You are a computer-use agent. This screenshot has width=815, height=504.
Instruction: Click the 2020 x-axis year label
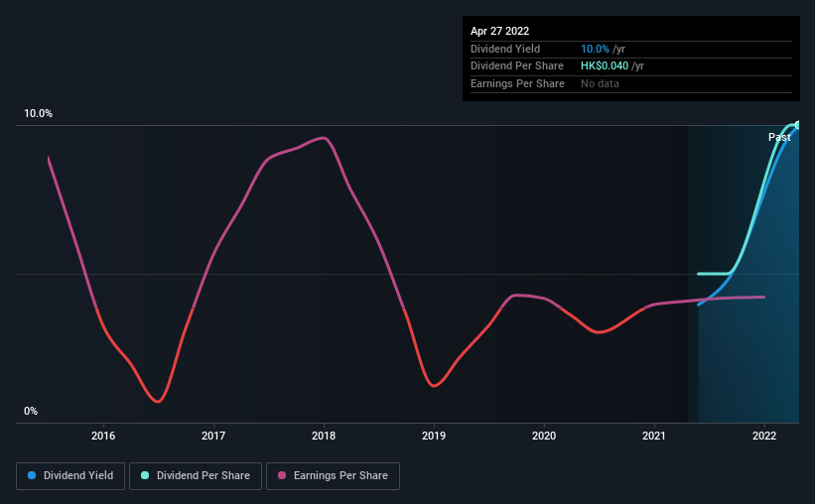tap(544, 436)
